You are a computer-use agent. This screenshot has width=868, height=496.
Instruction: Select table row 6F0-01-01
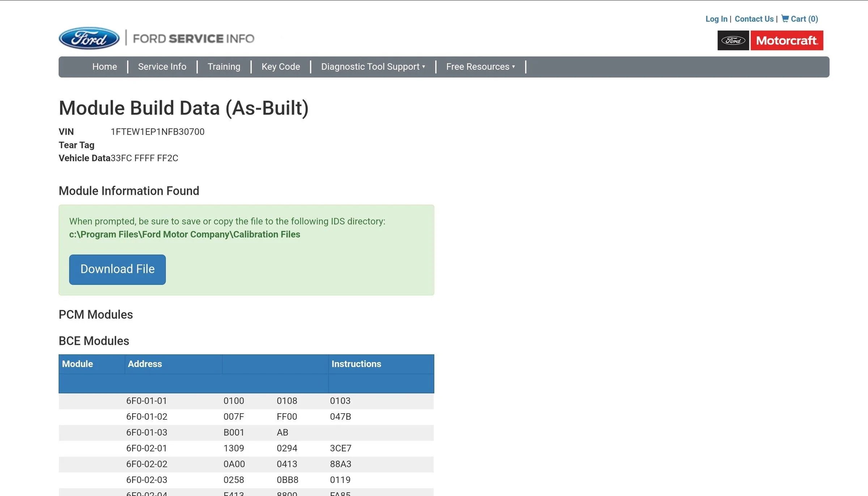click(x=146, y=401)
